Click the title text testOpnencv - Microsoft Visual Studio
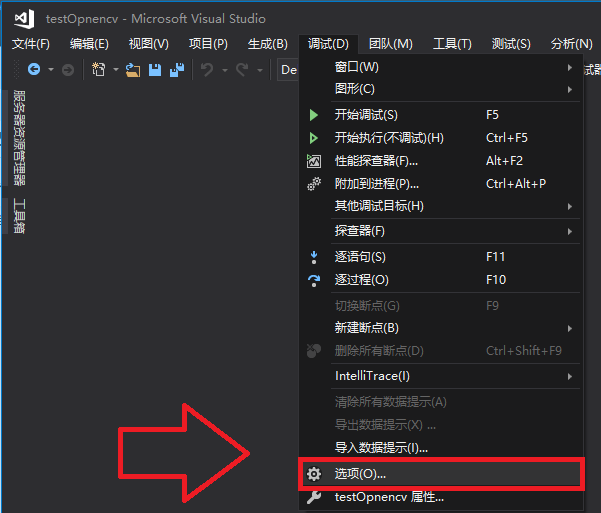 (x=156, y=19)
